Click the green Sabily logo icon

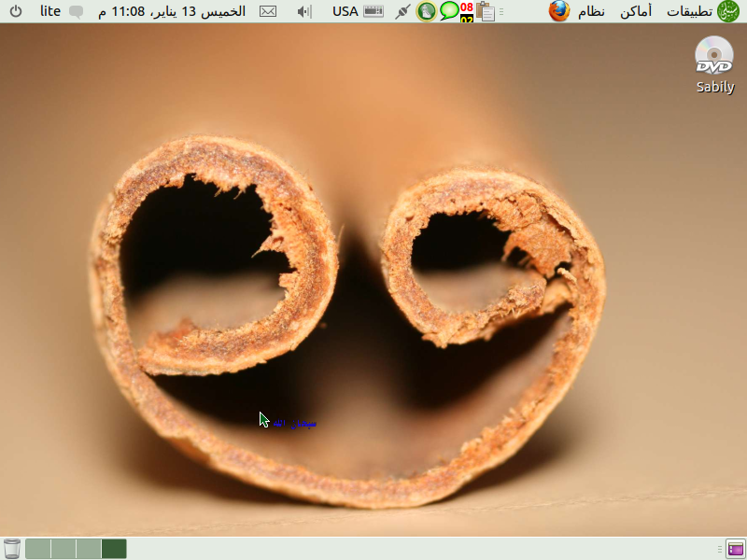click(727, 11)
